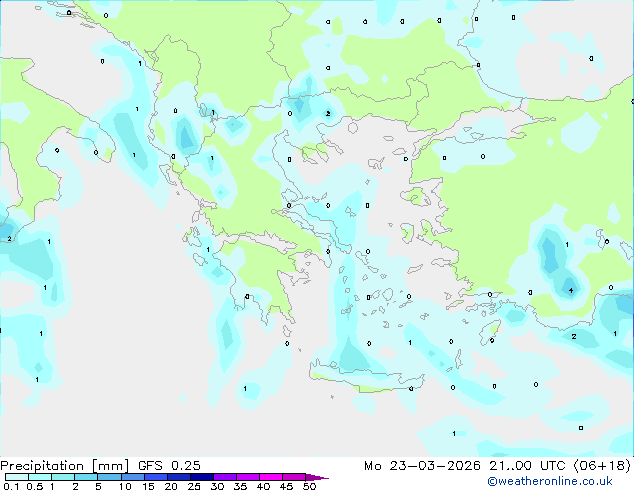Click the '45' legend scale label
The height and width of the screenshot is (490, 634).
tap(287, 486)
